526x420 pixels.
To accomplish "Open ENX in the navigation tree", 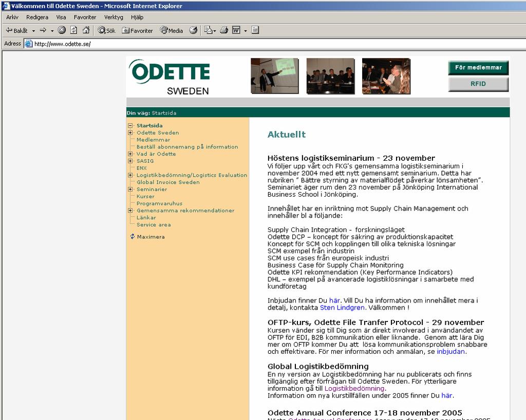I will click(142, 168).
